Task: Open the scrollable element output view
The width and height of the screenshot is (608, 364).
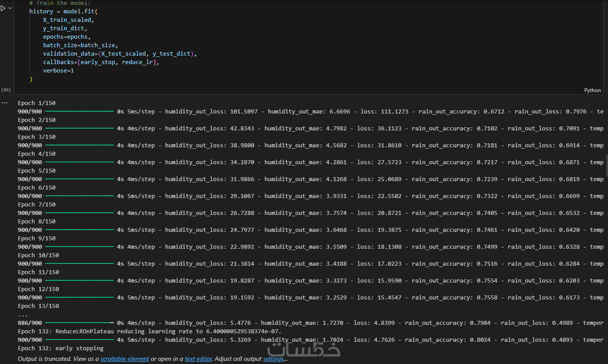Action: click(x=125, y=359)
